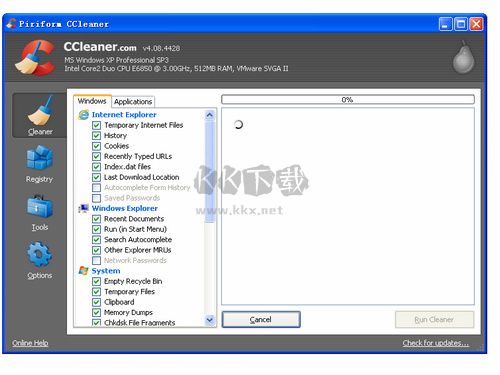This screenshot has width=500, height=375.
Task: Click the Cancel button
Action: click(261, 320)
